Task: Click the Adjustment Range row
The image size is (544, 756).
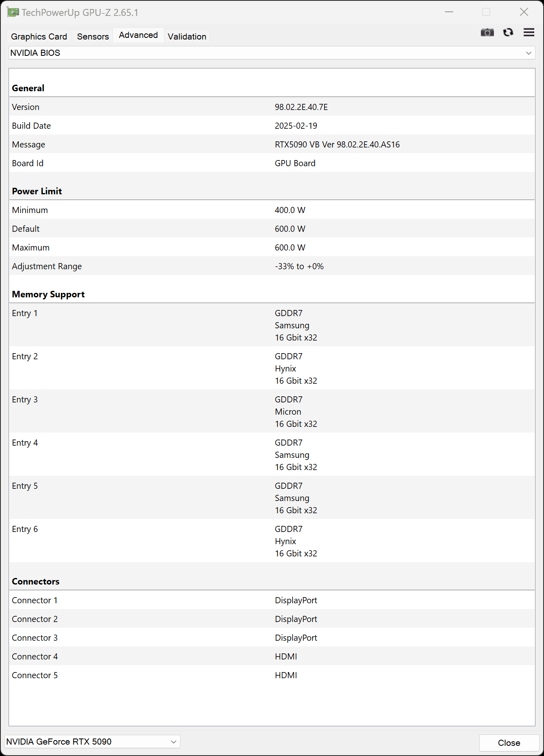Action: point(272,266)
